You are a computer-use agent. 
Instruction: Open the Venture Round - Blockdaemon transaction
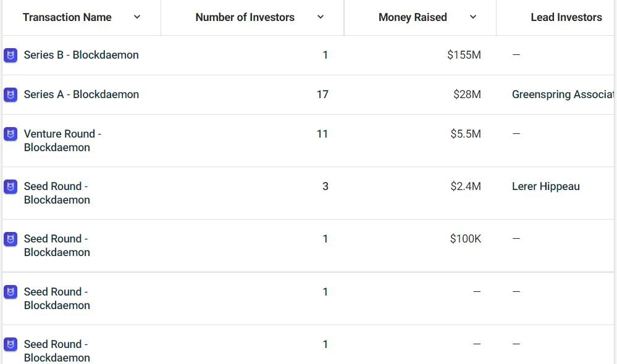click(x=62, y=140)
